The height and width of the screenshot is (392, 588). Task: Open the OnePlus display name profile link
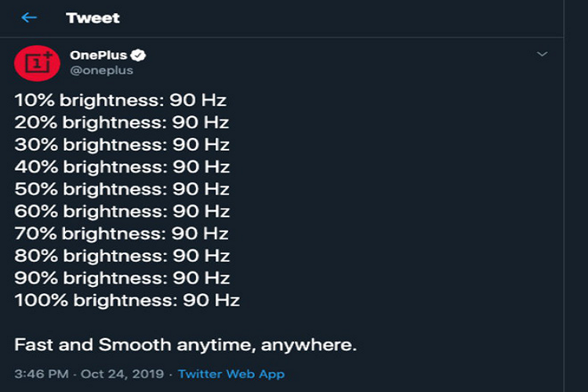point(98,55)
